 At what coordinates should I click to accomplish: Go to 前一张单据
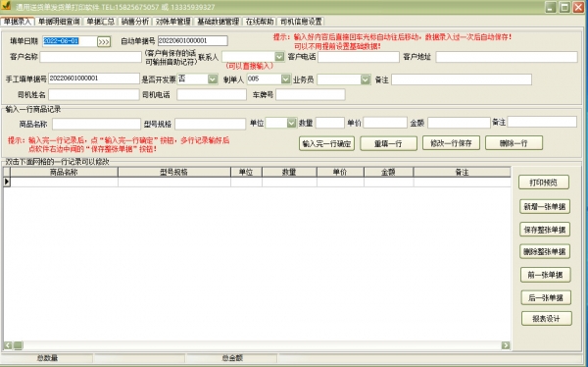tap(546, 275)
